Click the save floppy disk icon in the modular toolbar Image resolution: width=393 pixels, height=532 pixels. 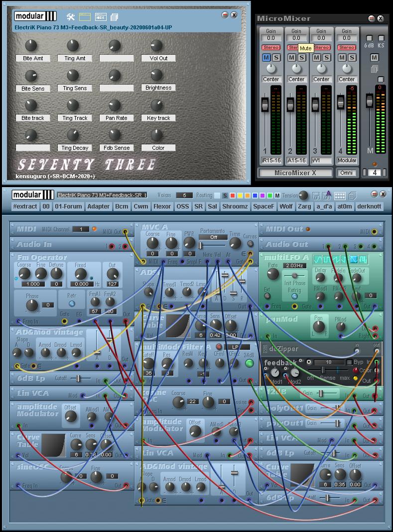[316, 196]
